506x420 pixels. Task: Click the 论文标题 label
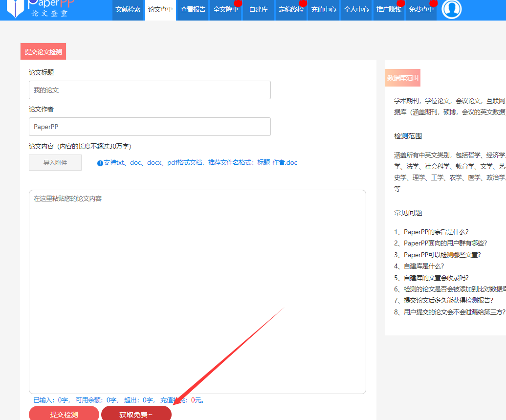click(x=41, y=72)
